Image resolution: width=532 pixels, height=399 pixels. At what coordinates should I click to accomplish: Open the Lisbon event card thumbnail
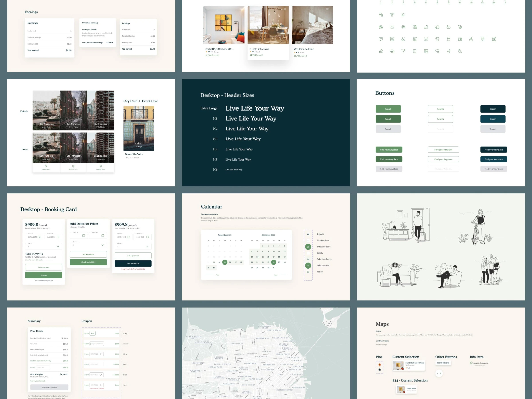[x=139, y=128]
